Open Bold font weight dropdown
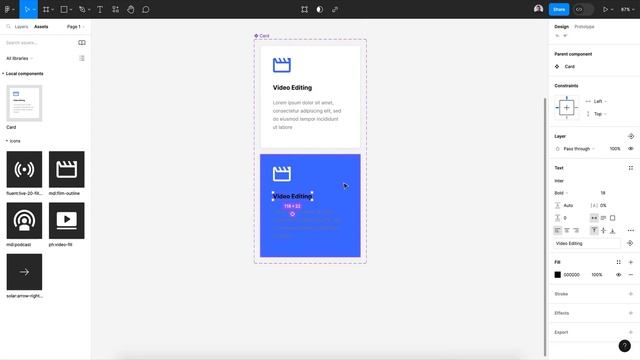Image resolution: width=640 pixels, height=360 pixels. [561, 193]
